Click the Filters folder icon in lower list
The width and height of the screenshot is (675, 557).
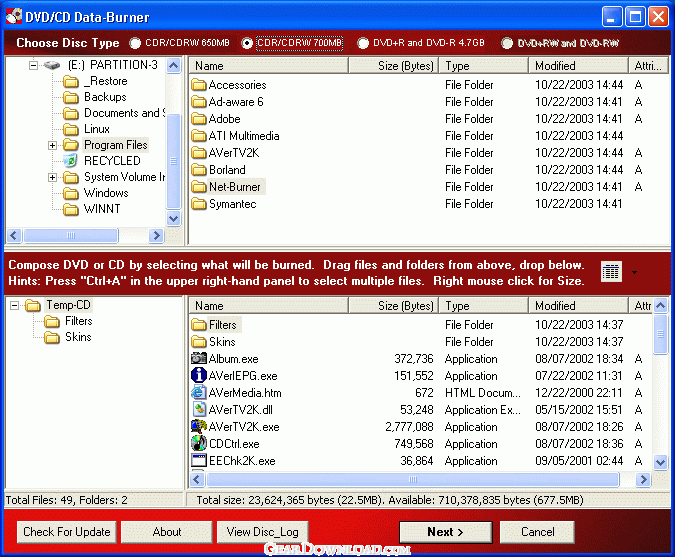coord(198,325)
